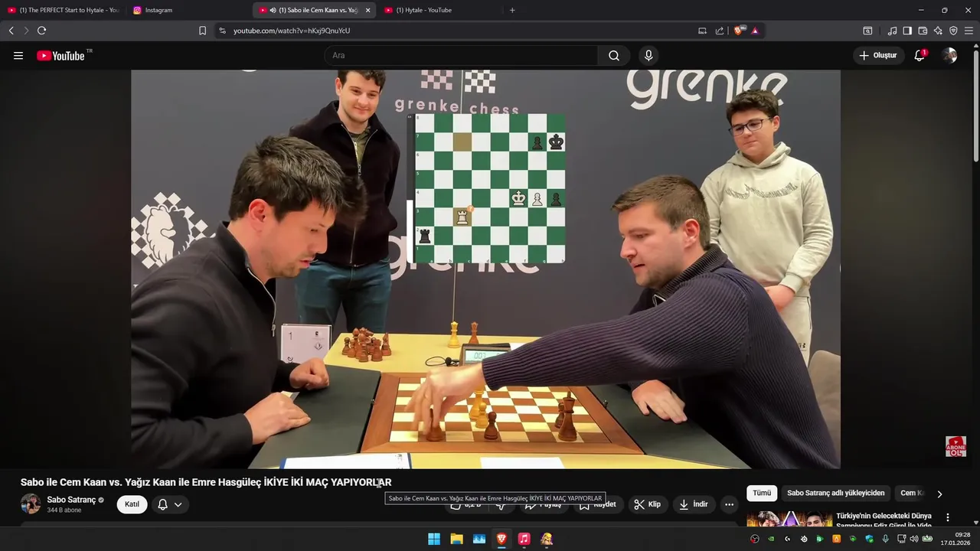Screen dimensions: 980x551
Task: Open YouTube notifications bell
Action: (x=920, y=55)
